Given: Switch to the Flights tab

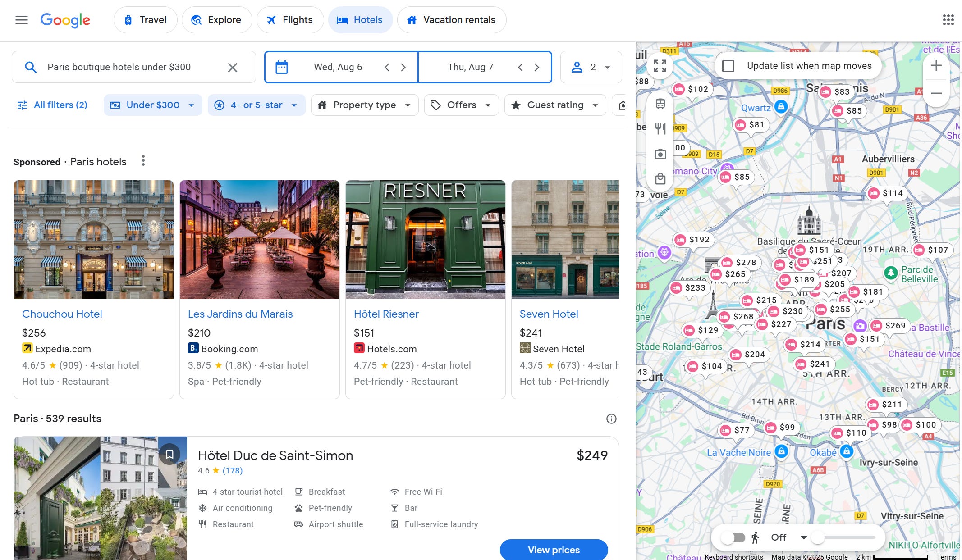Looking at the screenshot, I should point(290,20).
